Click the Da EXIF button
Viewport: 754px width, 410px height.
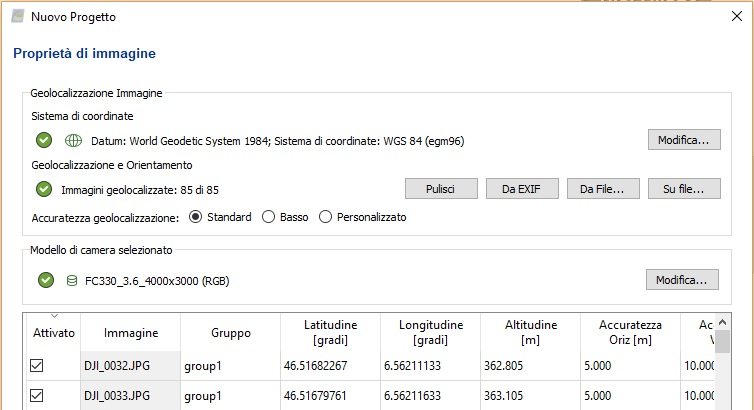521,188
